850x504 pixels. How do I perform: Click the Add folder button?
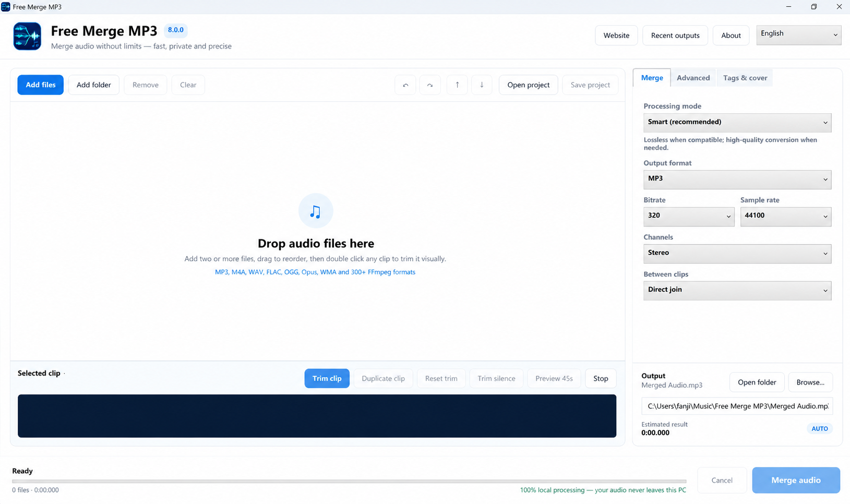tap(94, 85)
